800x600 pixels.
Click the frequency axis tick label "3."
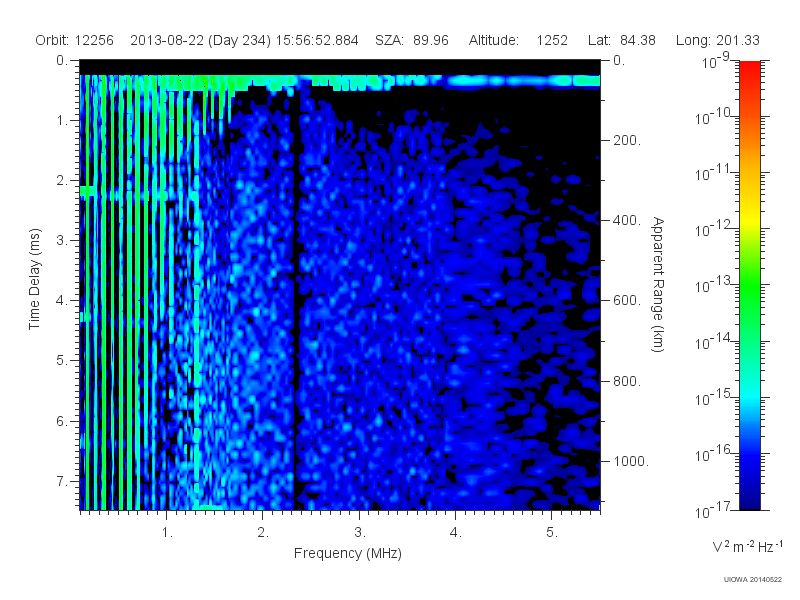click(360, 533)
